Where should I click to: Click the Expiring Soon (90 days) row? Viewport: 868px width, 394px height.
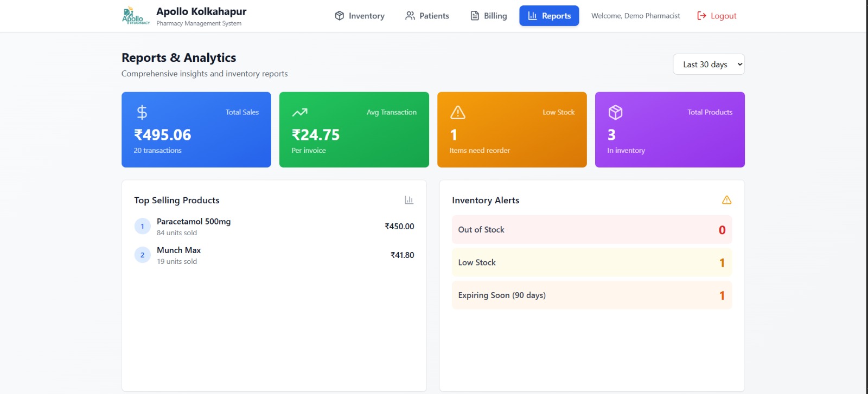(x=591, y=295)
